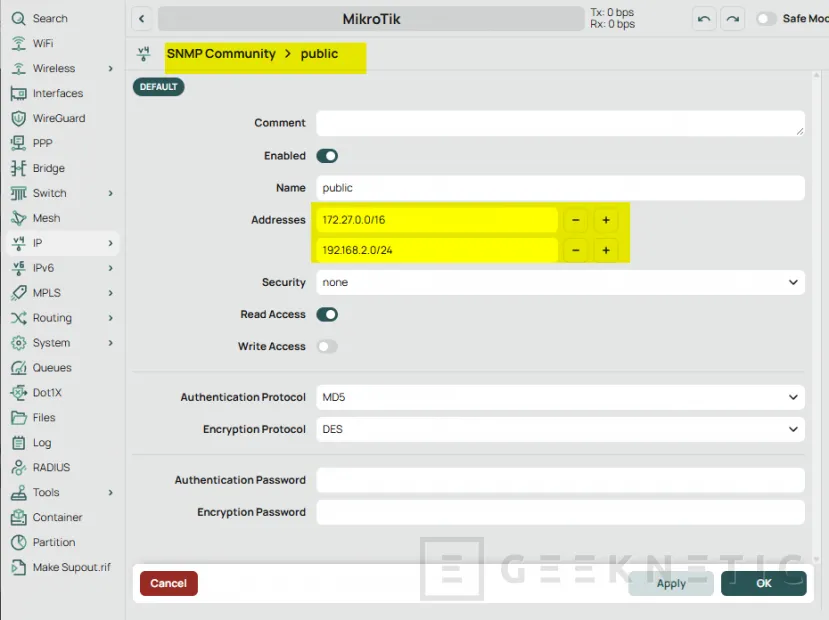Open the Security dropdown
Screen dimensions: 829x620
[x=560, y=282]
